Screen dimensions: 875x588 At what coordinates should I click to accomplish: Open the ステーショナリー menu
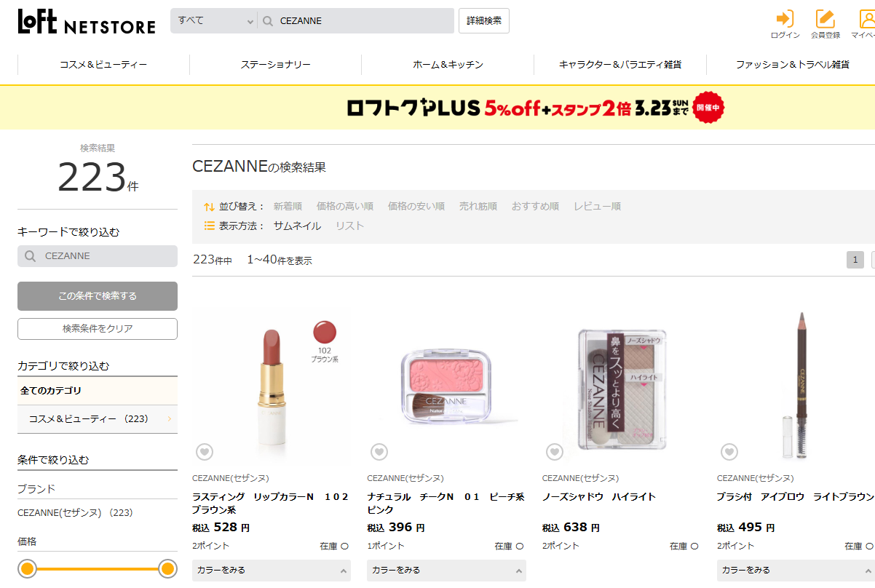tap(276, 65)
